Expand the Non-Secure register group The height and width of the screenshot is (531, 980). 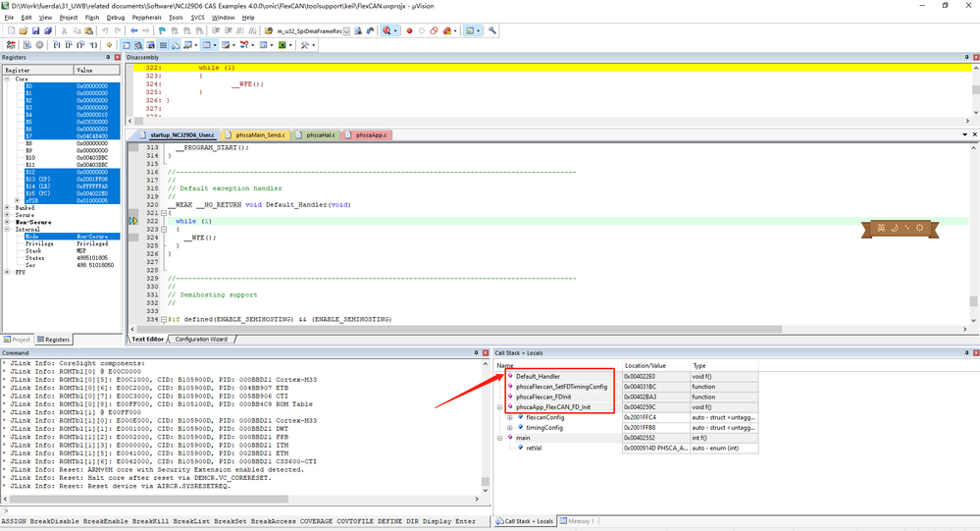coord(8,222)
